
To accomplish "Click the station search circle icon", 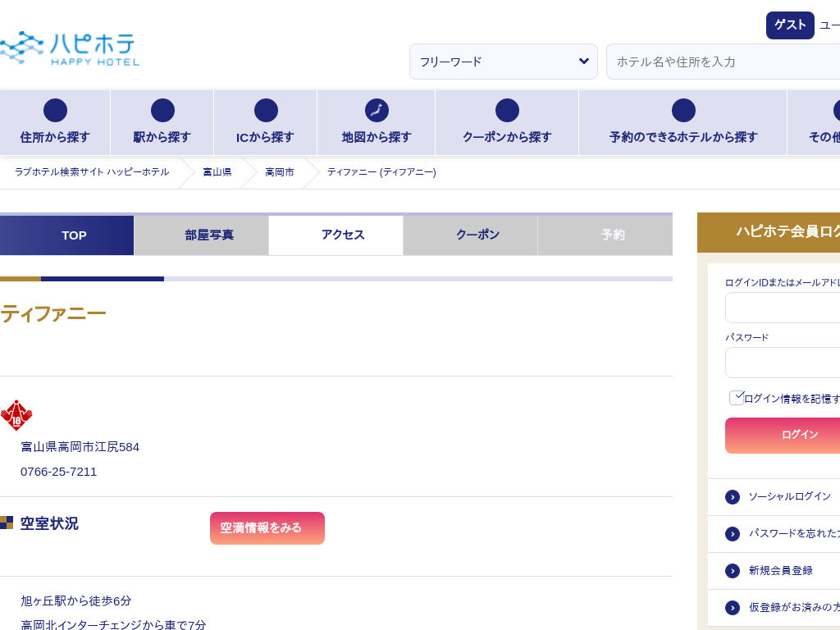I will point(162,111).
